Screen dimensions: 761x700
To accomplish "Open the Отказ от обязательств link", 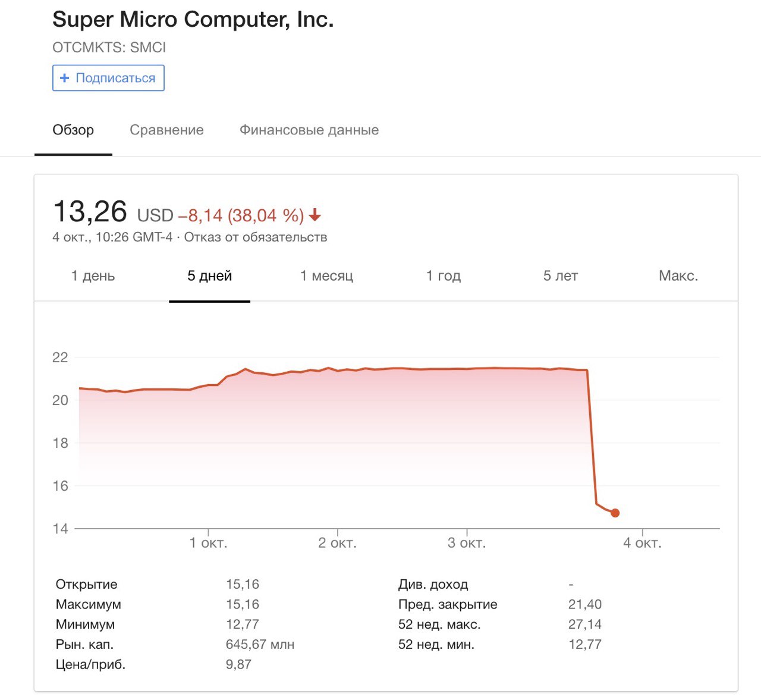I will [x=256, y=237].
